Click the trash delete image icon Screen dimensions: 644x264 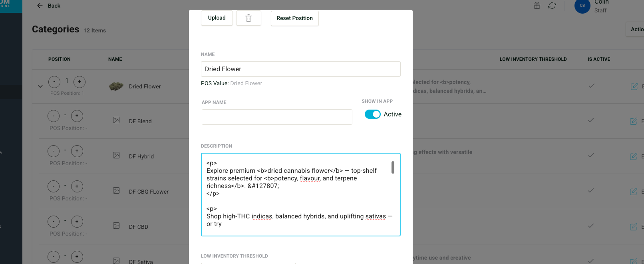(248, 18)
